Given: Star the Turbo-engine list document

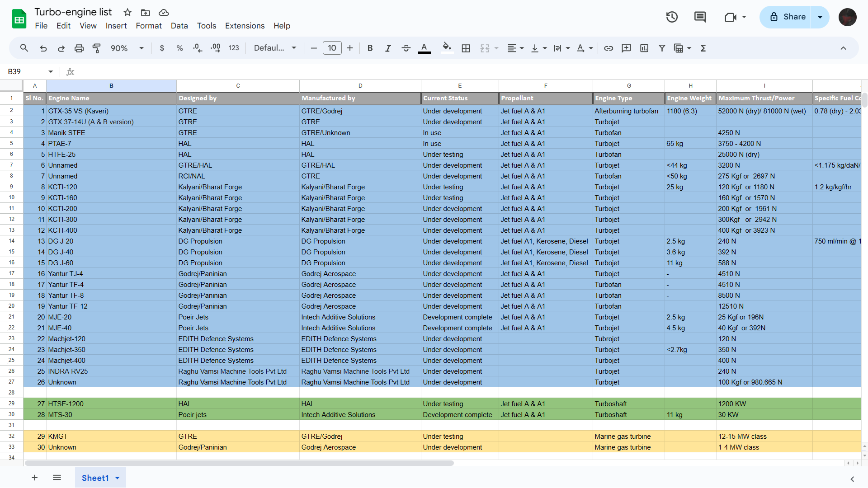Looking at the screenshot, I should point(127,12).
